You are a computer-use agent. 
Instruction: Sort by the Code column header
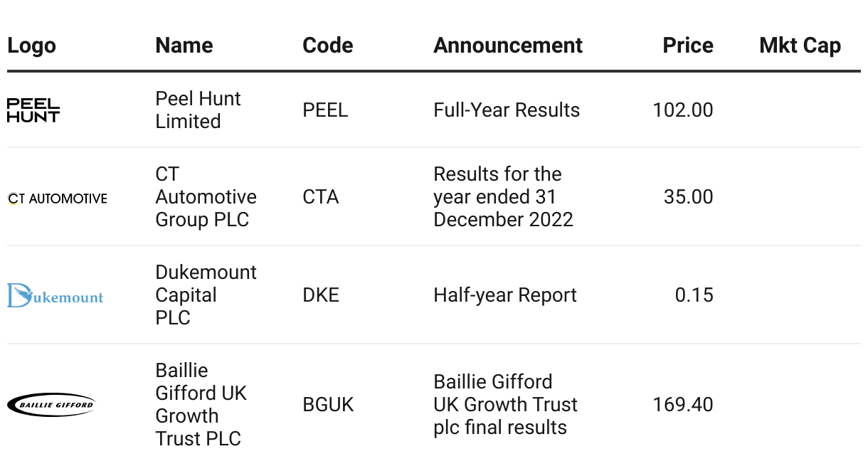click(328, 46)
